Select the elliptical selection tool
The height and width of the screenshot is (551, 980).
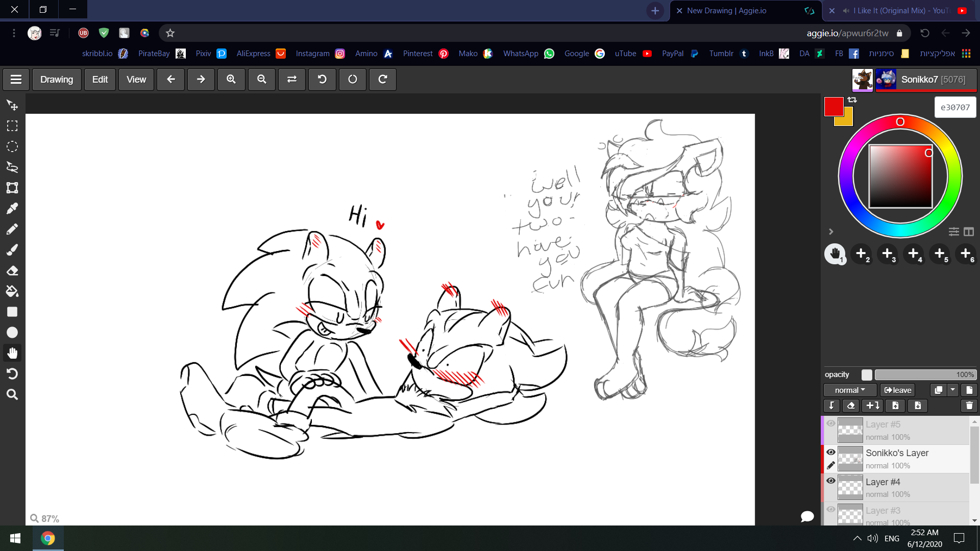coord(12,146)
